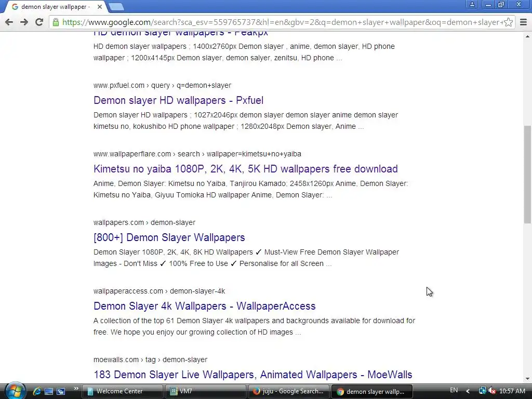Click Show Desktop quick launch icon

tap(49, 391)
